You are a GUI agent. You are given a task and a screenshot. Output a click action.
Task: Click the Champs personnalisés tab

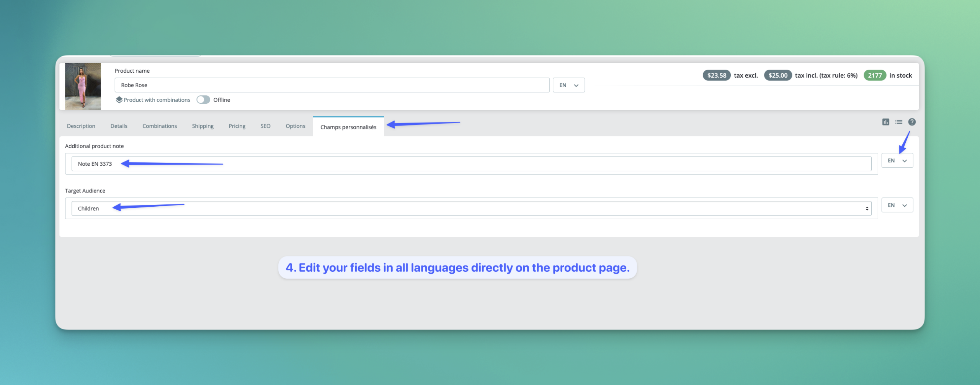(x=348, y=127)
